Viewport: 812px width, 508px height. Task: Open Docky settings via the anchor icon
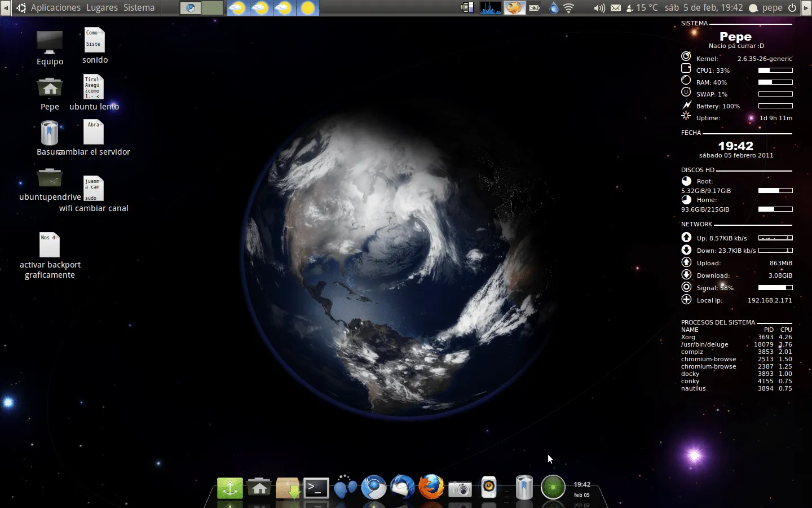(x=230, y=488)
